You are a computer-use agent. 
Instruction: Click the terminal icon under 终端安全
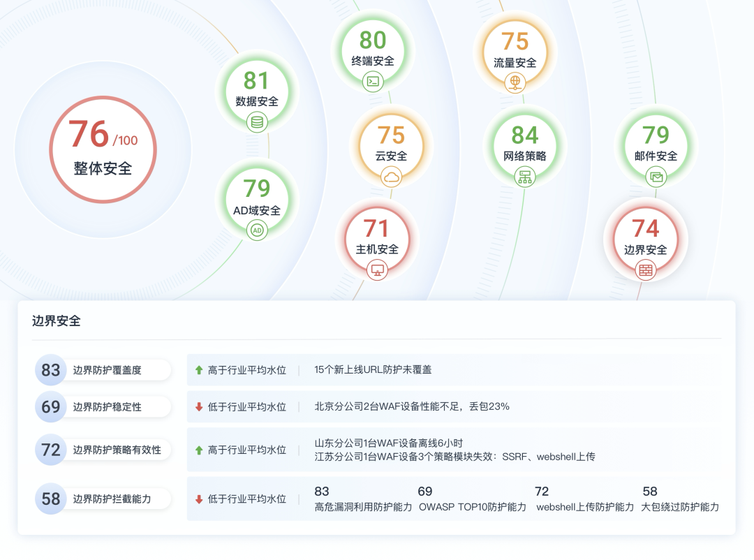[373, 82]
